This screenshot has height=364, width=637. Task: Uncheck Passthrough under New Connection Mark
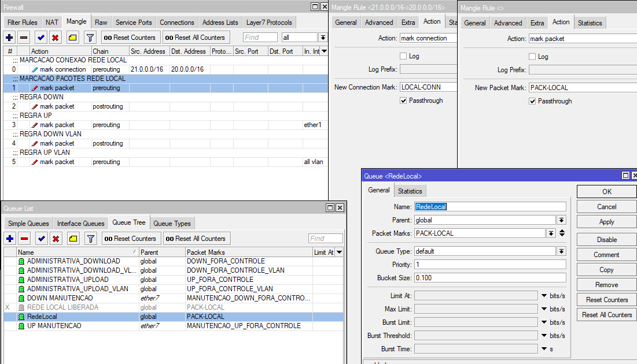404,101
